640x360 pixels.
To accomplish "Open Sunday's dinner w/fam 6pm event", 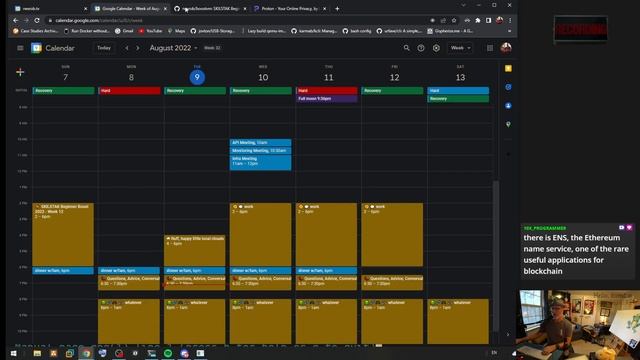I will coord(63,271).
